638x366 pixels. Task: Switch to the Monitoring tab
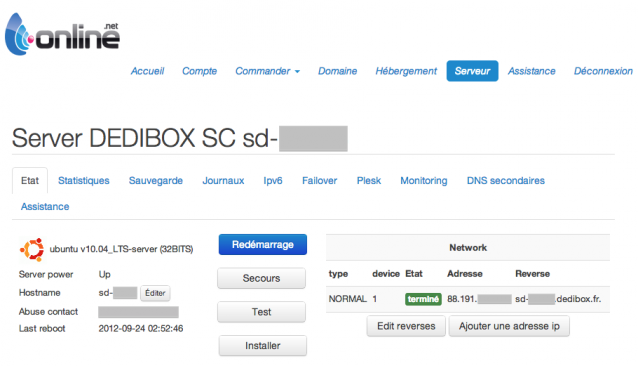tap(424, 181)
